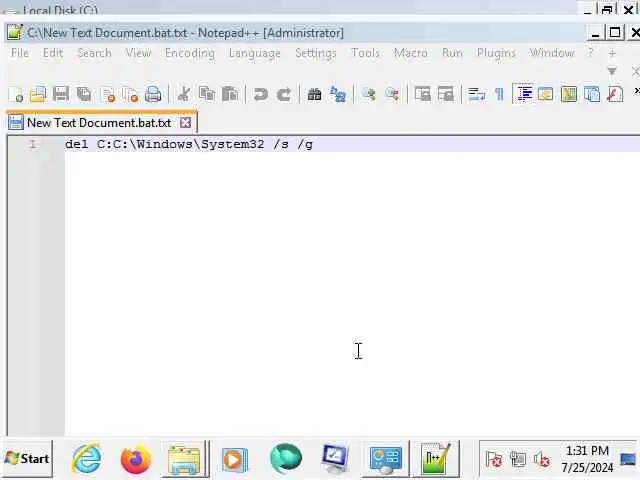Toggle word wrap toolbar icon

[x=476, y=94]
